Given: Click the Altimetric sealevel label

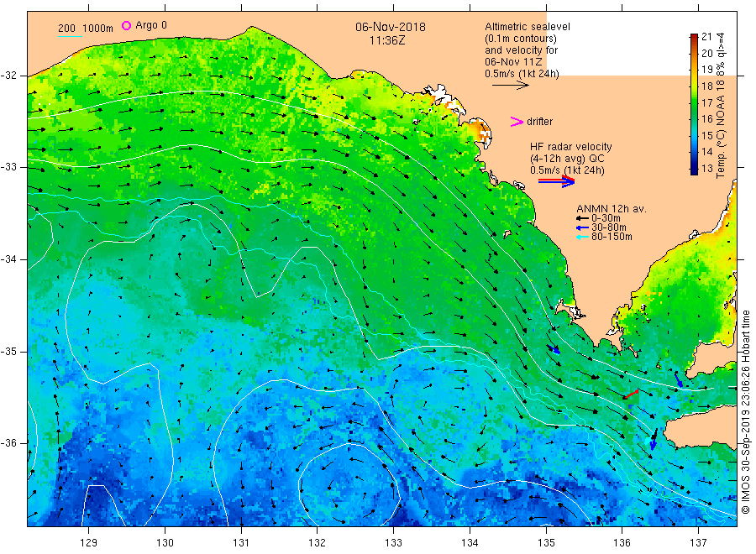Looking at the screenshot, I should 528,27.
